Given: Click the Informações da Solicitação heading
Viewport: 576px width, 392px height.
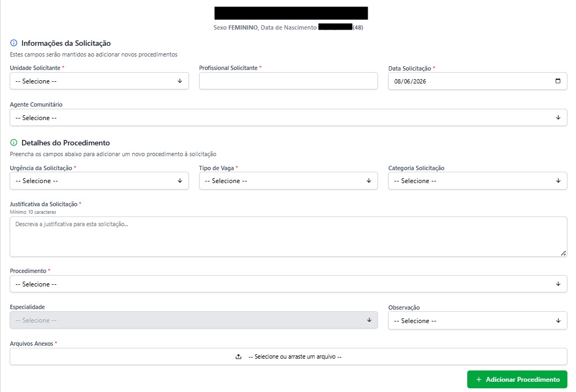Looking at the screenshot, I should click(66, 44).
